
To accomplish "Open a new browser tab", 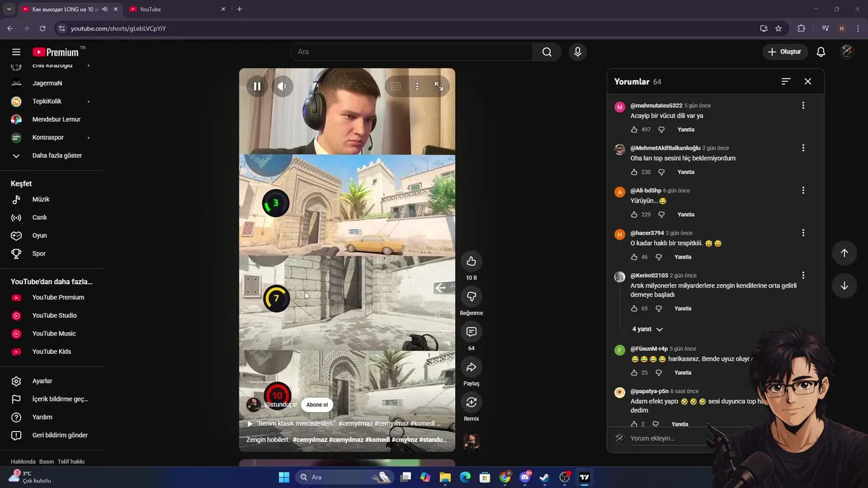I will (239, 9).
